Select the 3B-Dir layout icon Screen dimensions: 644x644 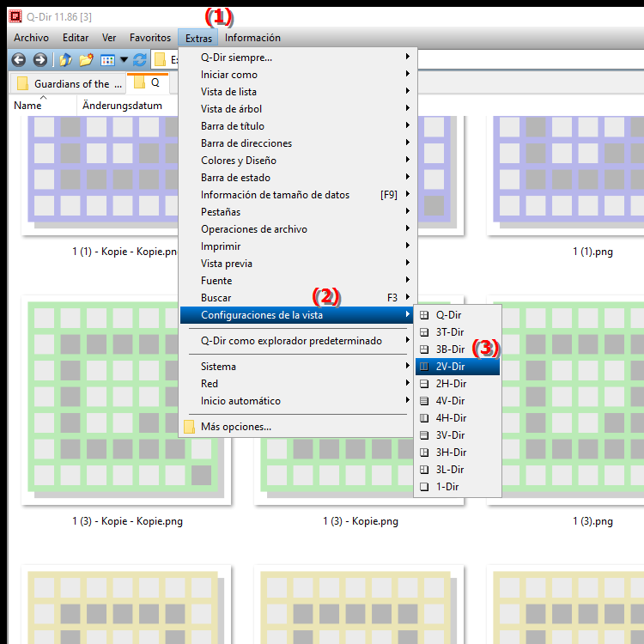tap(424, 349)
